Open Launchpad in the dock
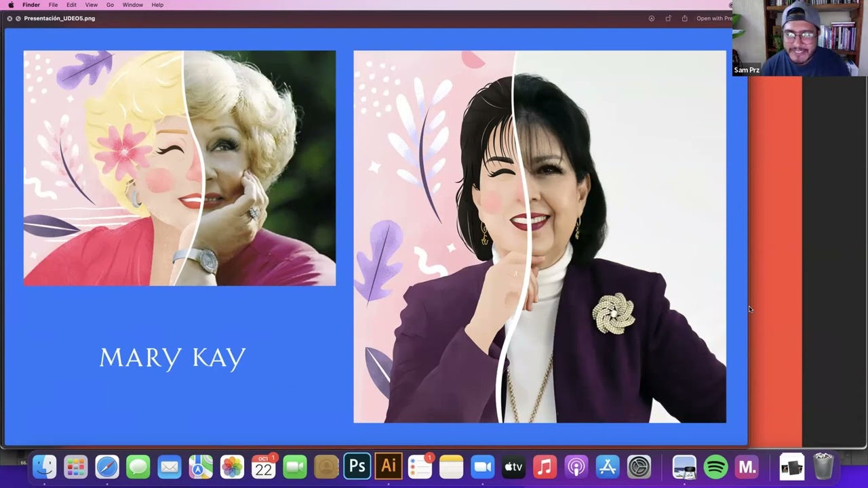This screenshot has height=488, width=868. (x=76, y=466)
